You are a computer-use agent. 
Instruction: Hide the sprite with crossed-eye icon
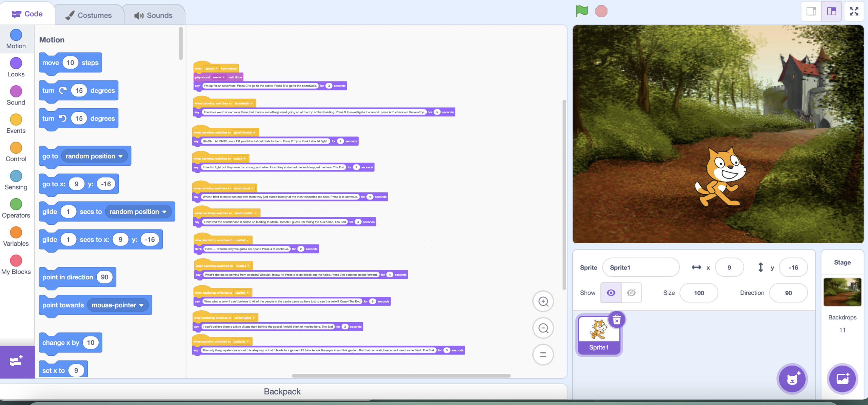pos(631,293)
